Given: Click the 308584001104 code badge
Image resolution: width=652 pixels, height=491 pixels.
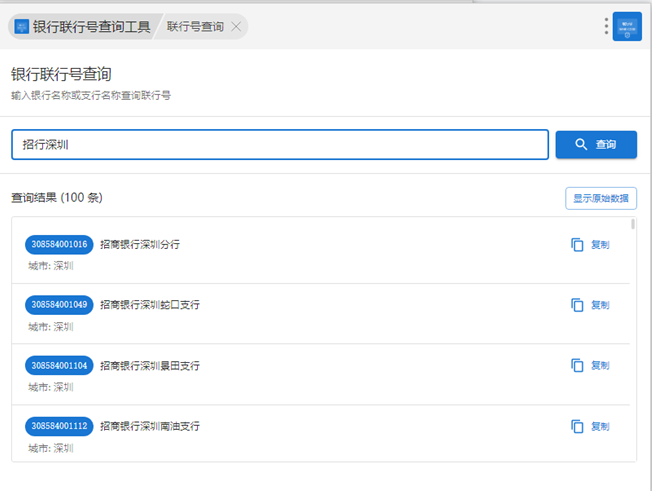Looking at the screenshot, I should [x=59, y=366].
